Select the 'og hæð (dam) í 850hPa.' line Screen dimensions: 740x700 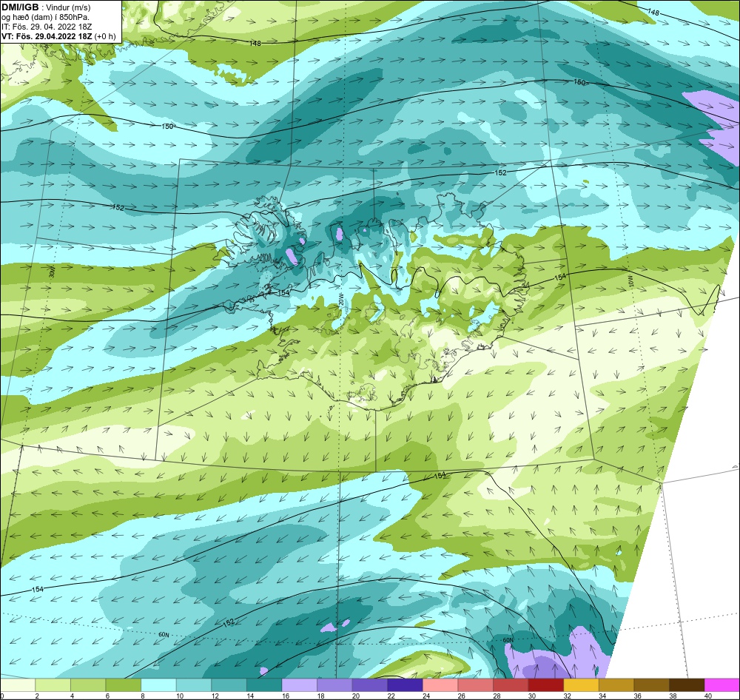[45, 17]
